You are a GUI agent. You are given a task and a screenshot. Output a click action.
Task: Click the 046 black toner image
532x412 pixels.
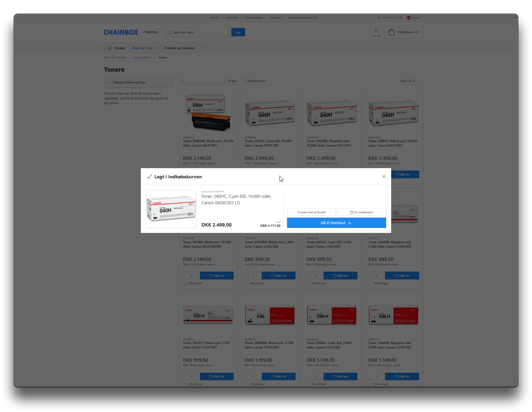click(270, 315)
